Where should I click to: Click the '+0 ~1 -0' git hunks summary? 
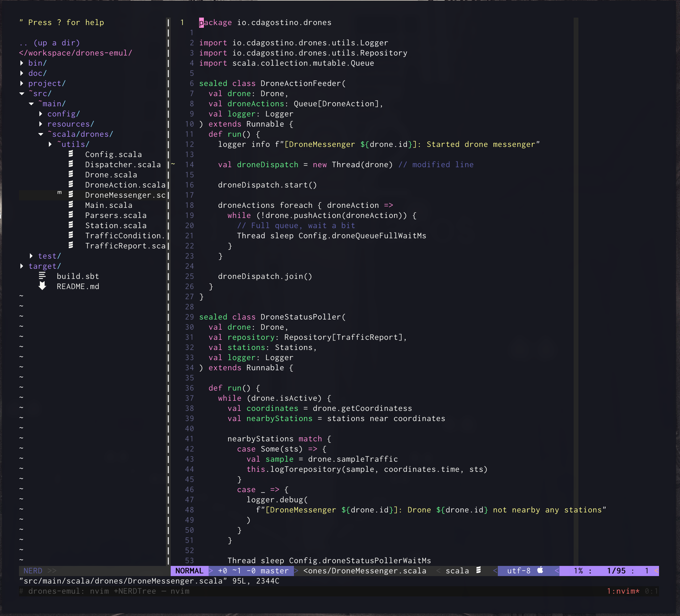click(237, 571)
